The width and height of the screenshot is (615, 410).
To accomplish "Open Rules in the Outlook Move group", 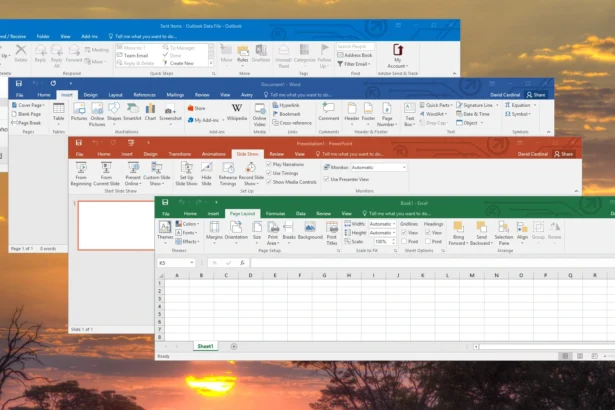I will [242, 54].
